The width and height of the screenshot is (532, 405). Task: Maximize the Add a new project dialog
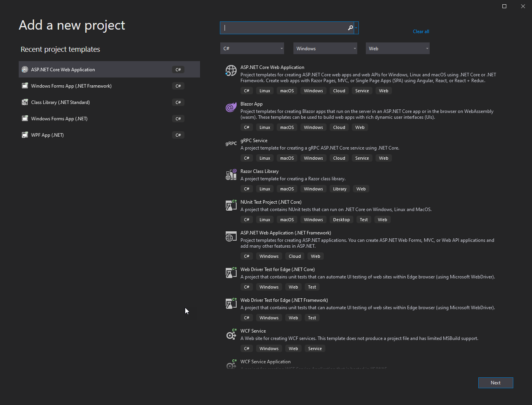click(x=504, y=6)
